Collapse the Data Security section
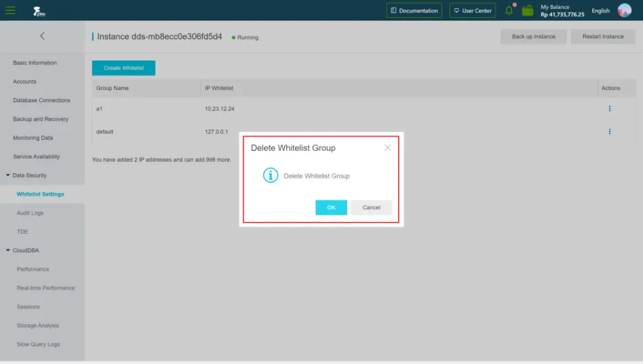This screenshot has width=643, height=364. 8,175
